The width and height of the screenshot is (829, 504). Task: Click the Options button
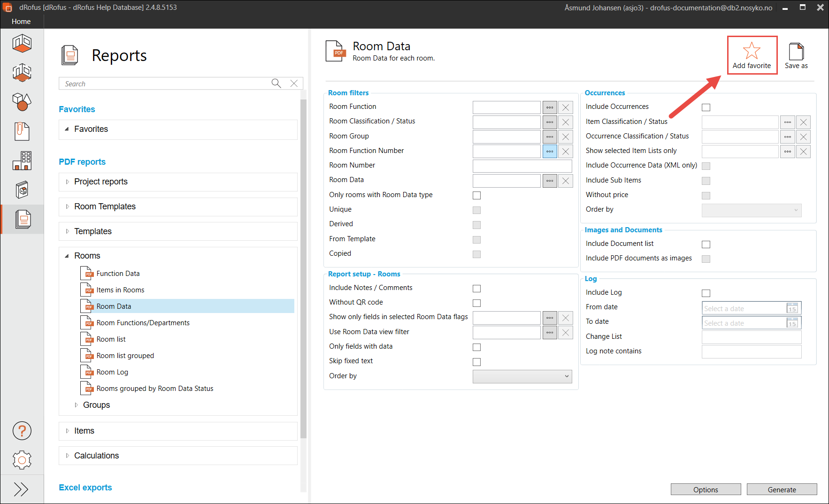[706, 489]
